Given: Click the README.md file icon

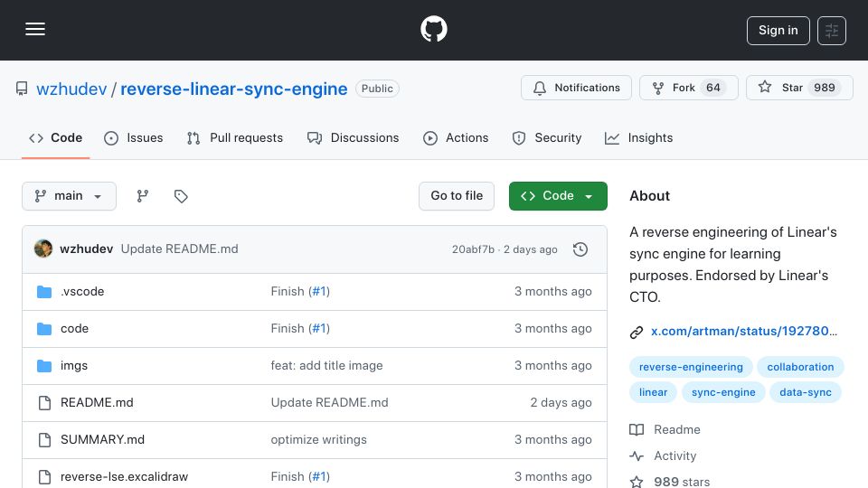Looking at the screenshot, I should [45, 403].
